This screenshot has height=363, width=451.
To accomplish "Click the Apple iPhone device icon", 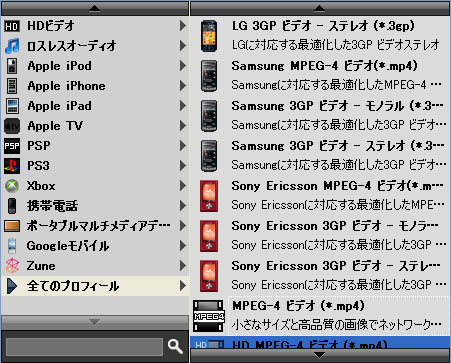I will click(12, 86).
